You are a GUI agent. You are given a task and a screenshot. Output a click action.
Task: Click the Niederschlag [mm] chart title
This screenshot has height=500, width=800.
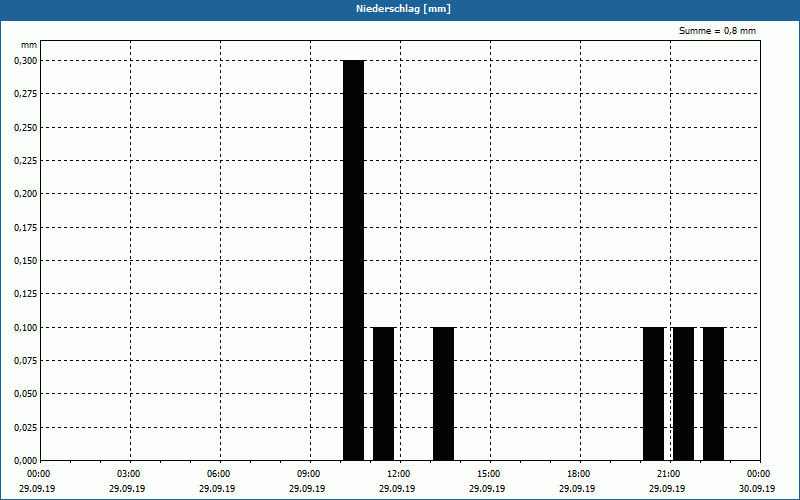click(x=403, y=9)
